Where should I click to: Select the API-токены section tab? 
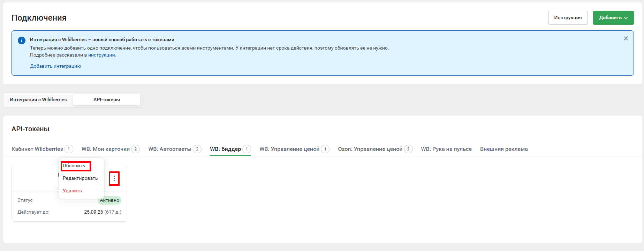(x=107, y=99)
